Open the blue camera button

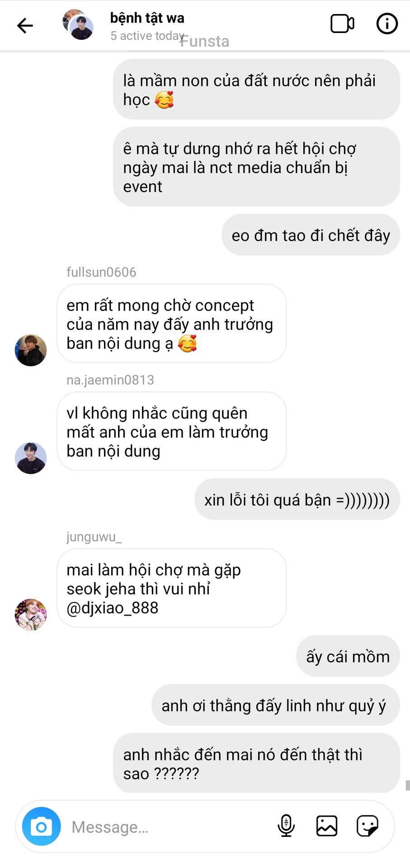[41, 826]
